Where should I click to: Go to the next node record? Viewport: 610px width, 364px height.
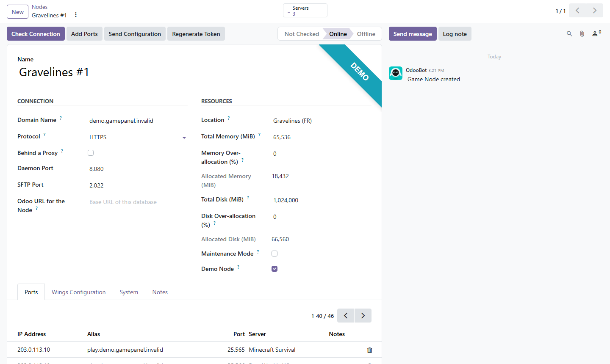click(595, 11)
